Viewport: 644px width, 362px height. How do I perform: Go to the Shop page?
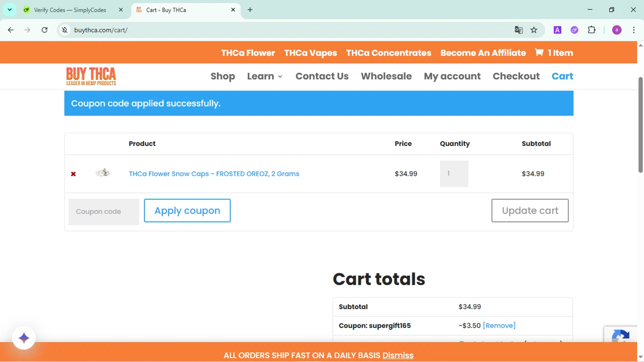pos(223,76)
